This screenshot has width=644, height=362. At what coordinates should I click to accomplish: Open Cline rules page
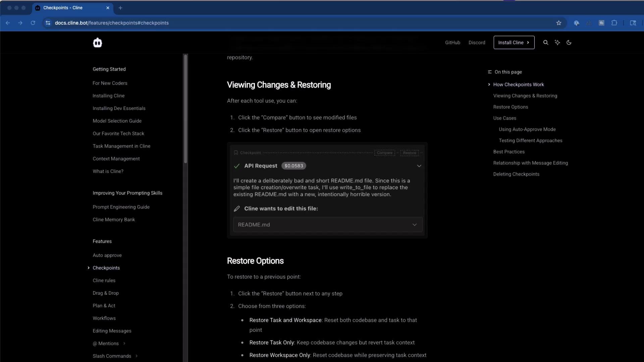pyautogui.click(x=104, y=281)
